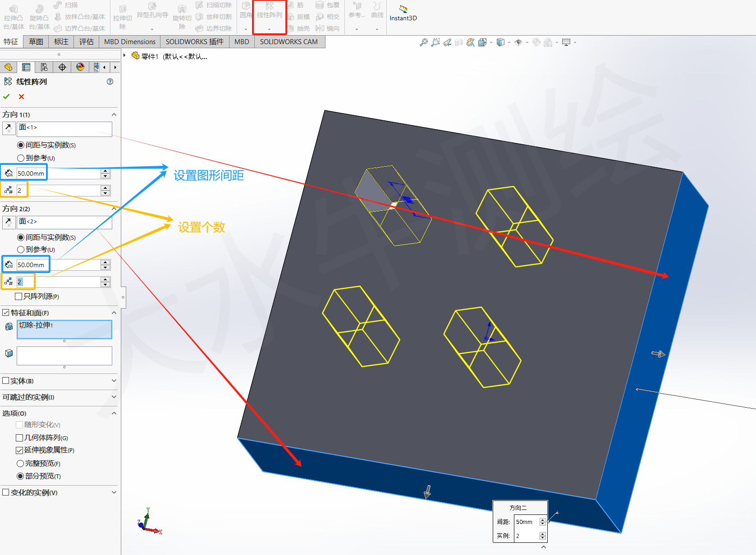Cancel the pattern with red X

click(21, 96)
